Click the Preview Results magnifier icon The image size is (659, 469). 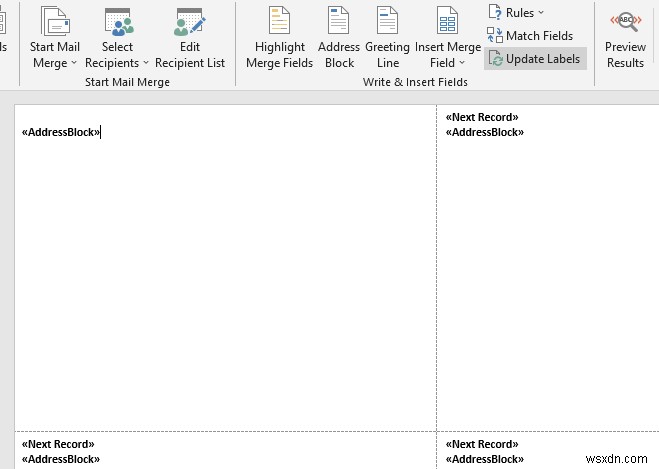[x=626, y=21]
